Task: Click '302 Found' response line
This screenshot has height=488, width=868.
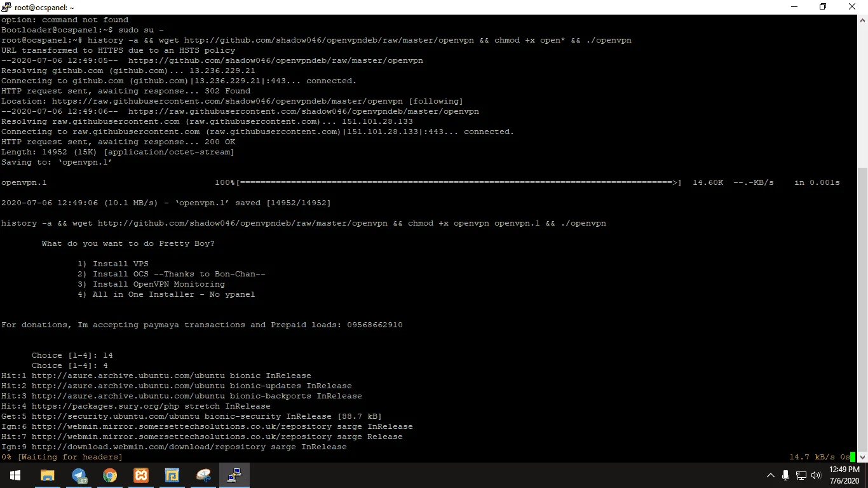Action: [x=126, y=91]
